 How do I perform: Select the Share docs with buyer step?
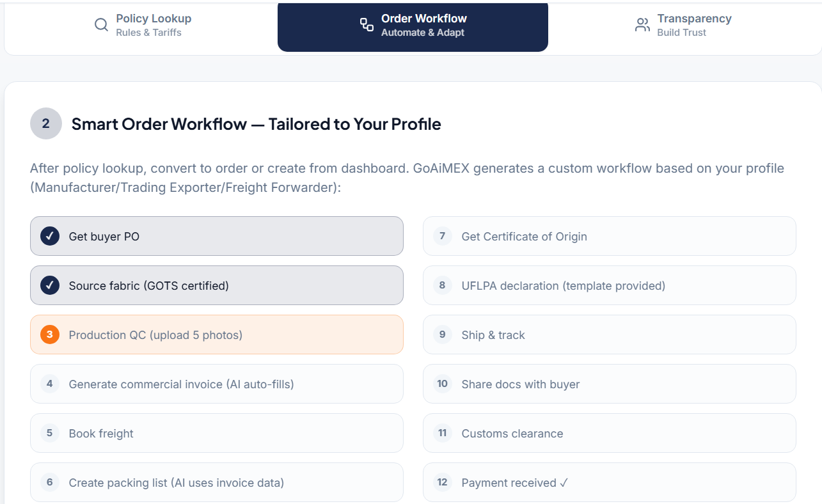click(609, 384)
